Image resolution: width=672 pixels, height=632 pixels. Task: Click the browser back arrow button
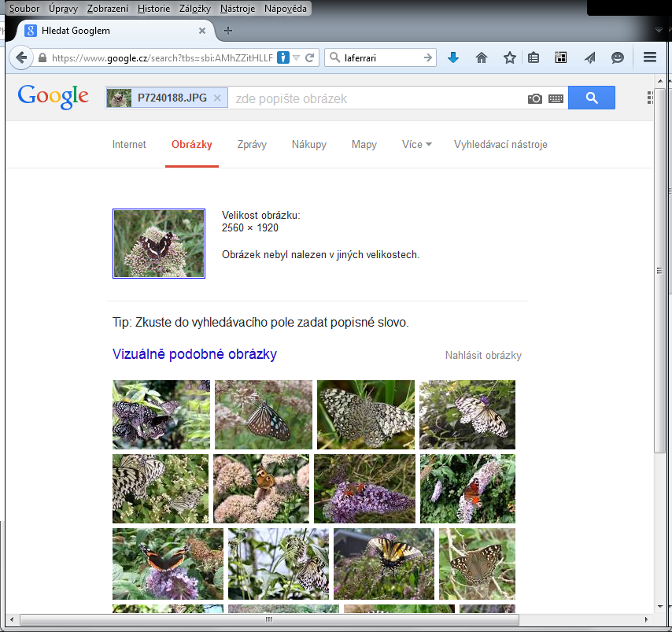click(21, 57)
